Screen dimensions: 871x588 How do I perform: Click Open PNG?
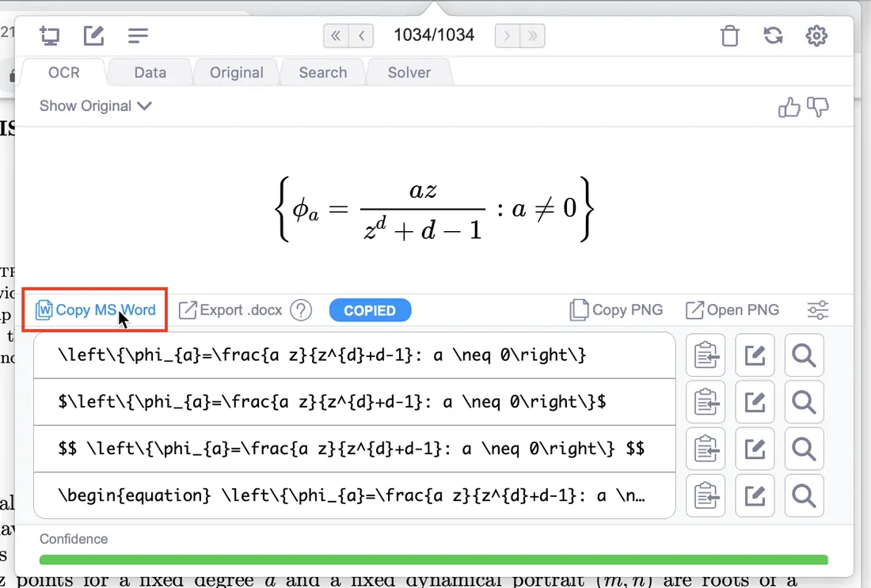[732, 309]
